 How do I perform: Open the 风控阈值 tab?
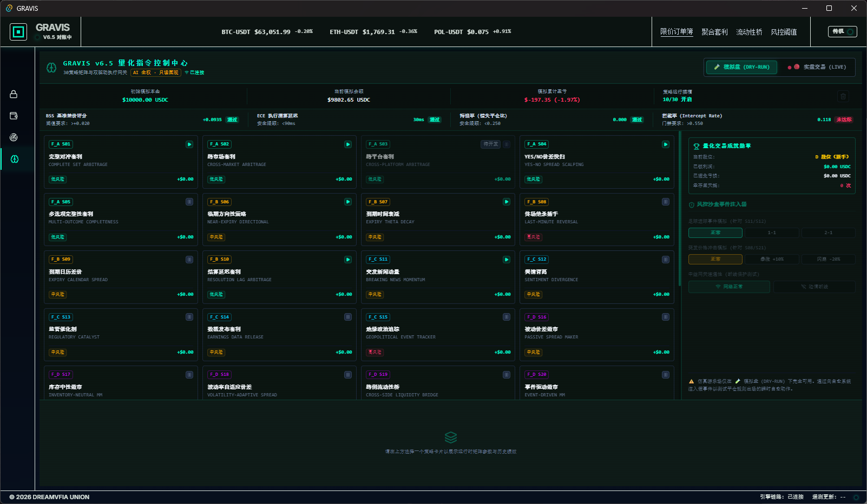click(784, 32)
